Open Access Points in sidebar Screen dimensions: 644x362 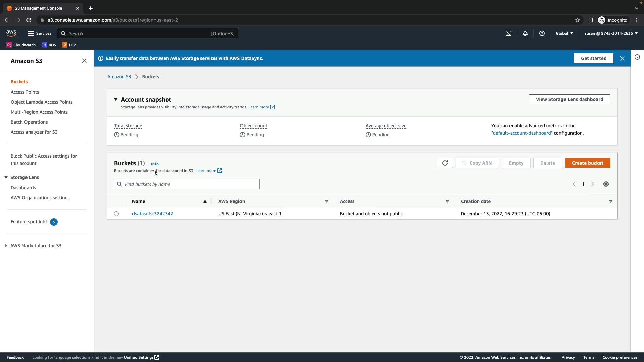point(25,92)
